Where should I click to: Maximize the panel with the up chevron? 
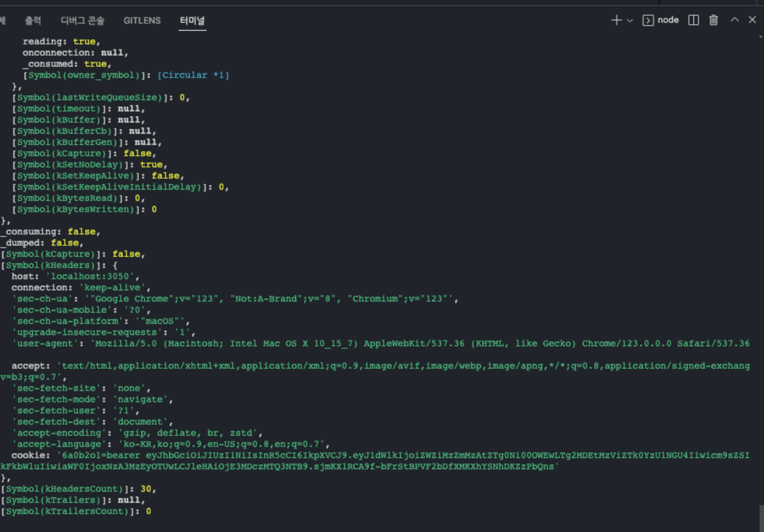734,20
